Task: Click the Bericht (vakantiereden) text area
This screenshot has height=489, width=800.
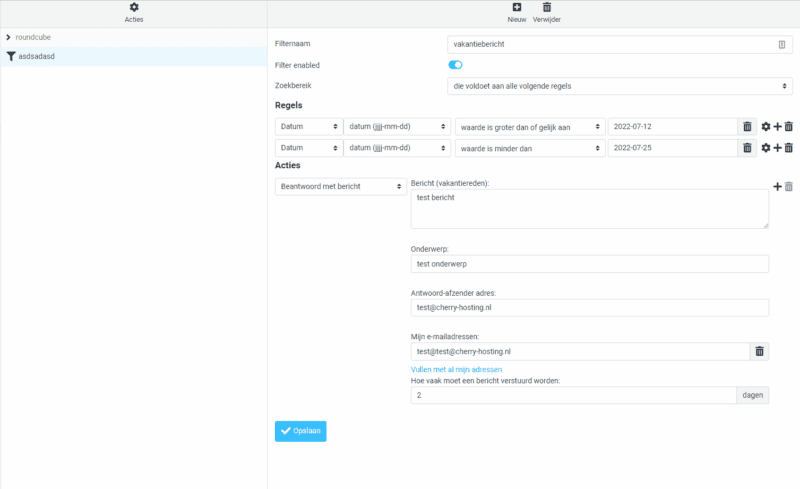Action: point(589,209)
